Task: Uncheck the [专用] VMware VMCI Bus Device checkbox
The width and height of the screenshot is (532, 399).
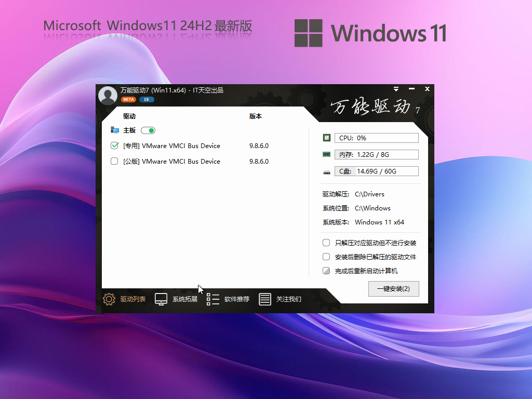Action: point(114,145)
